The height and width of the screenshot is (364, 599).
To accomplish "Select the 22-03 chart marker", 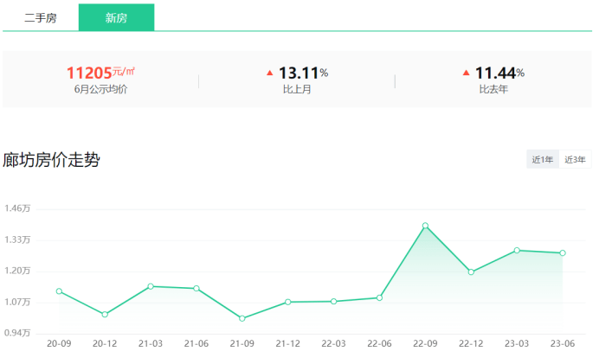I will tap(334, 301).
